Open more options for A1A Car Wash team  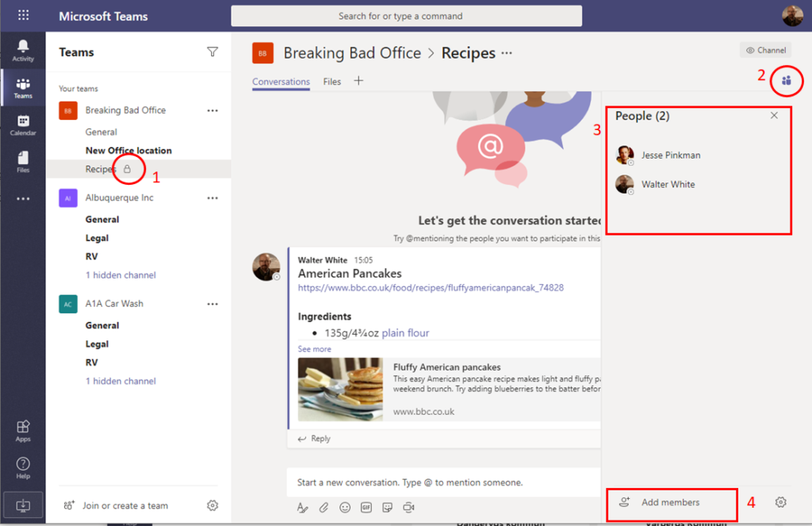click(x=213, y=304)
